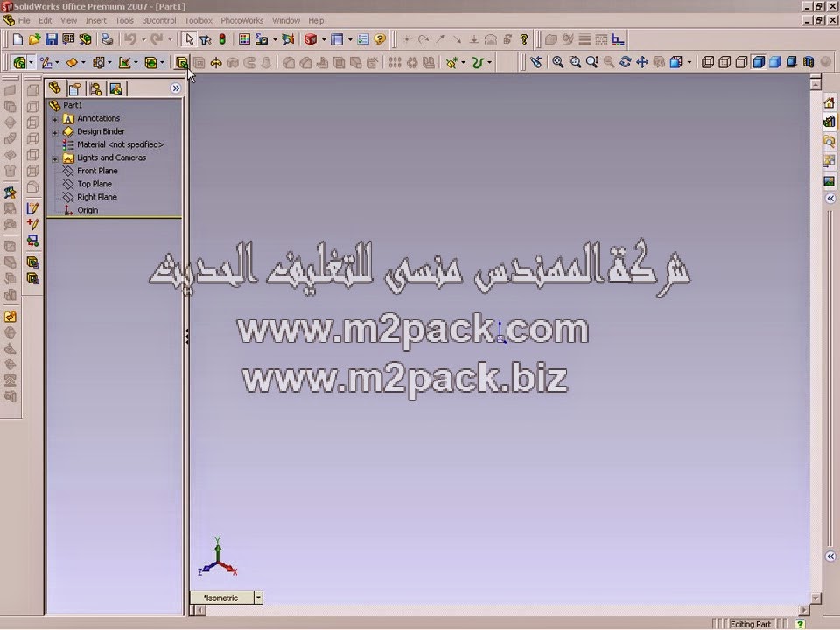Toggle Shadows in Shaded Mode
The width and height of the screenshot is (840, 630).
(792, 62)
